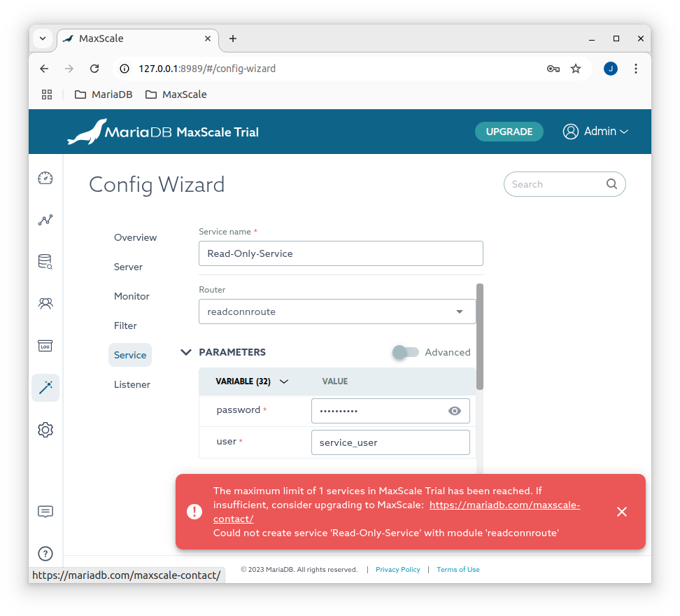Click the UPGRADE button
Viewport: 680px width, 616px height.
pyautogui.click(x=509, y=132)
